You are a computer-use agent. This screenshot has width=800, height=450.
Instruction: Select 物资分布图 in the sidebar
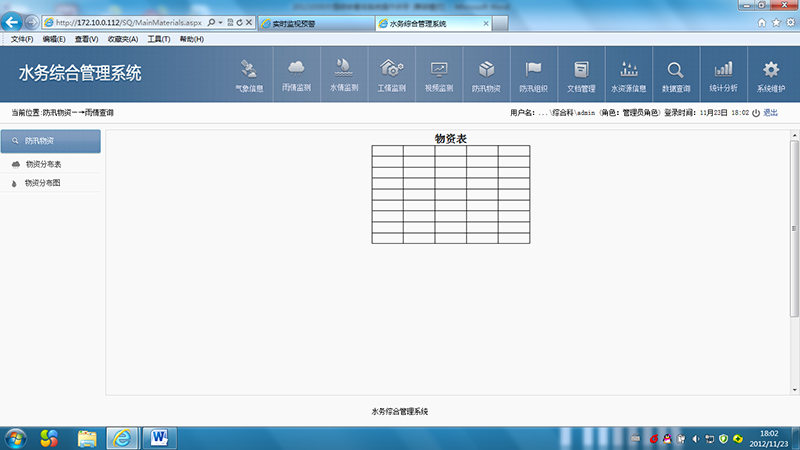point(43,183)
